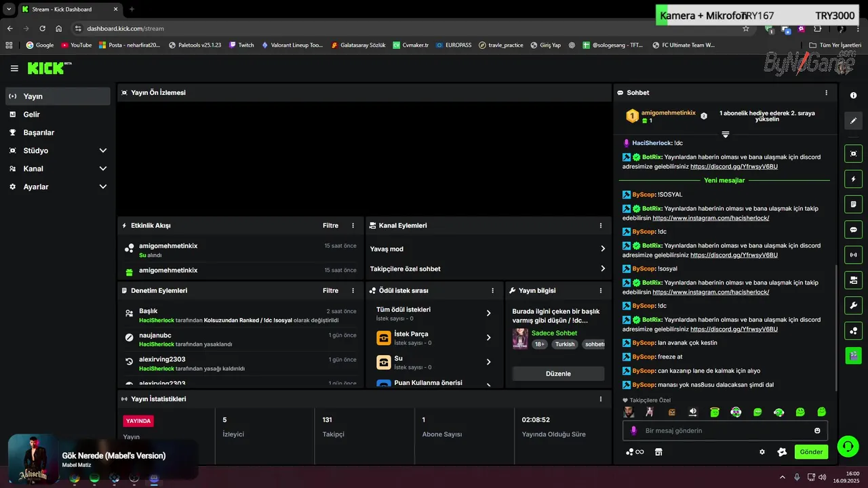Screen dimensions: 868x488
Task: Open Filtre in Etkinlik Akışı panel
Action: click(330, 226)
